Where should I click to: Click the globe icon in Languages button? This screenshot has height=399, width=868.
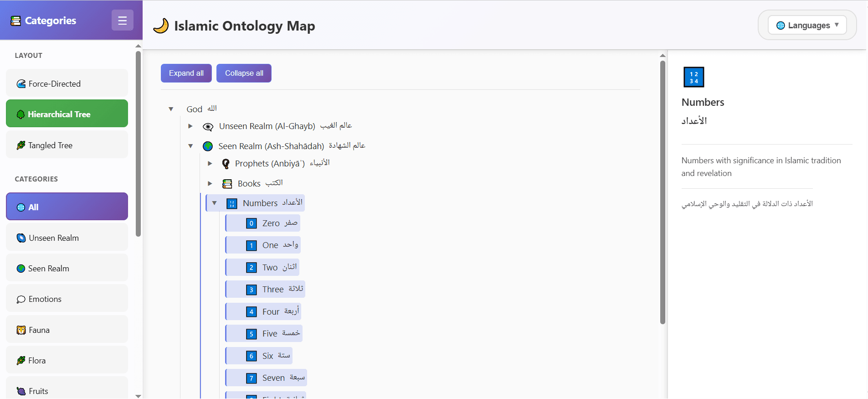[781, 26]
